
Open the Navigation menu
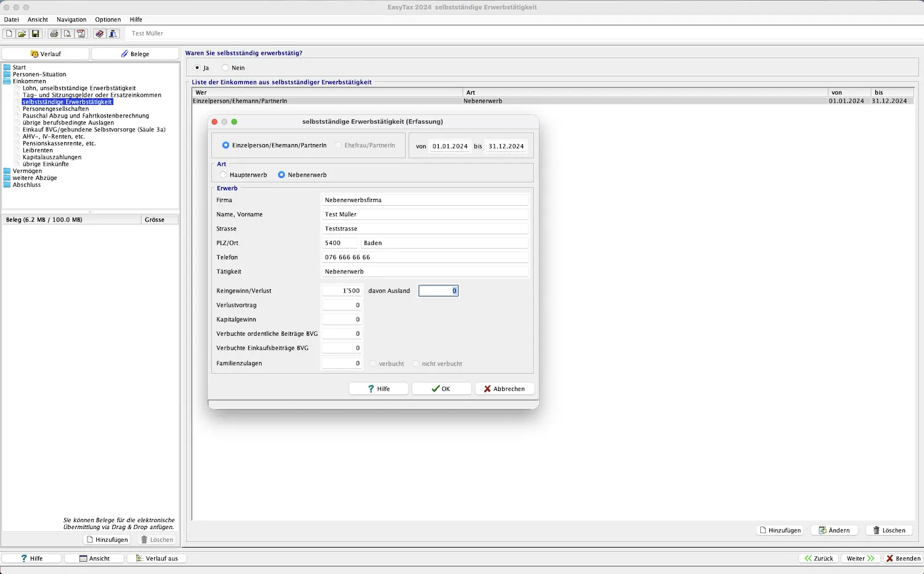[71, 20]
